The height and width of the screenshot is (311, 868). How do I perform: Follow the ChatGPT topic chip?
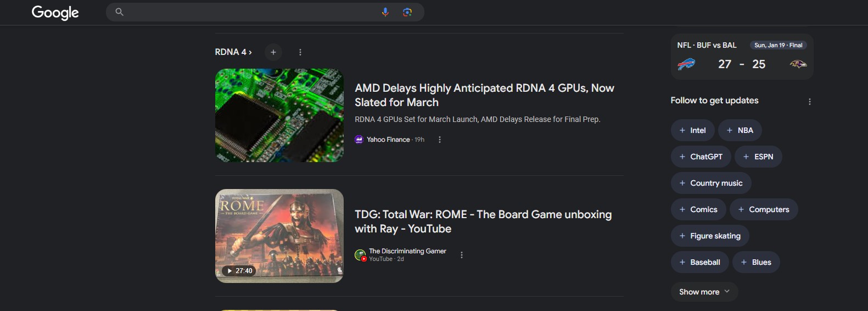click(701, 157)
